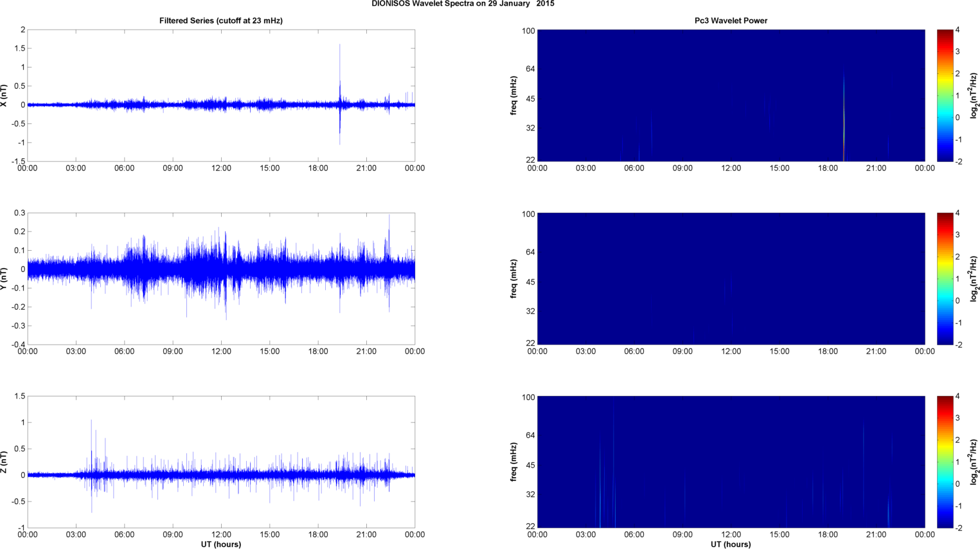Click the 'Z (nT)' axis label

pyautogui.click(x=4, y=462)
